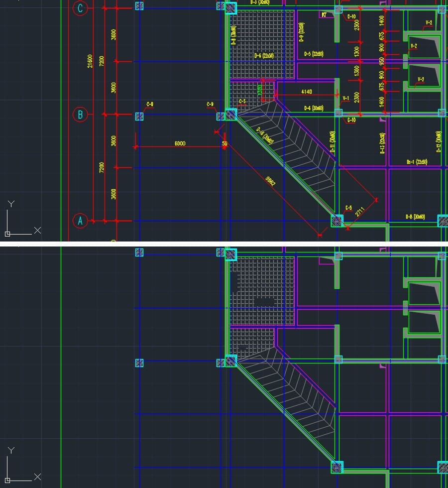
Task: Select vertical beam label D-13 (22x50)
Action: [x=382, y=143]
